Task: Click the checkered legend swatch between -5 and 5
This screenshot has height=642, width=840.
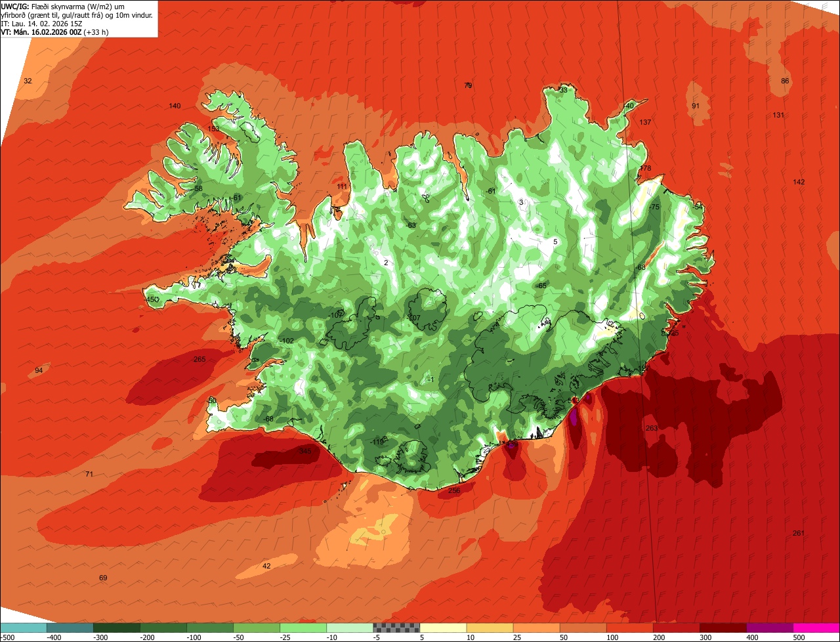Action: 396,628
